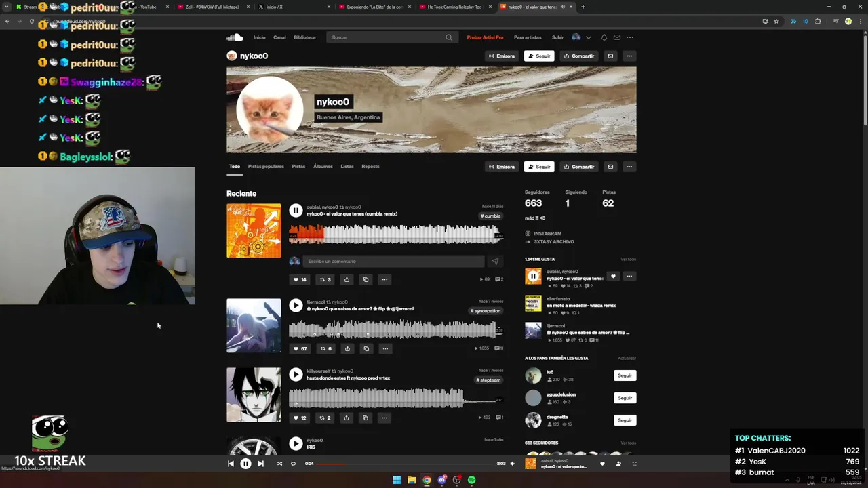Open the SoundCloud logo home link

235,37
